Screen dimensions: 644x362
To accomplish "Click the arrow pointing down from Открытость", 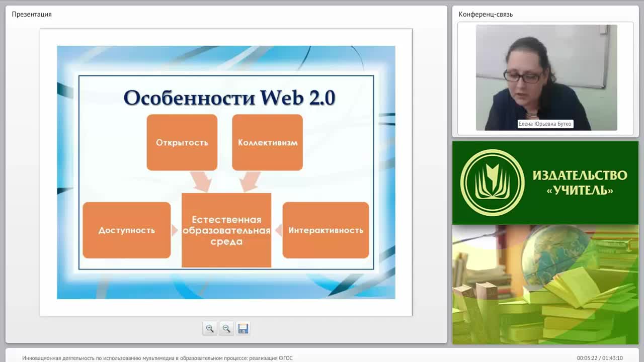I will pyautogui.click(x=201, y=182).
